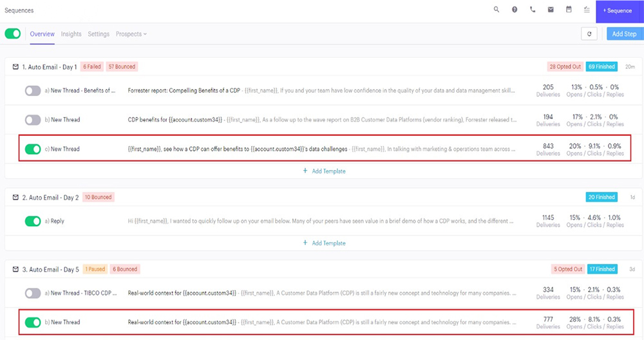Disable the a) Reply template toggle
The width and height of the screenshot is (644, 340).
[33, 222]
